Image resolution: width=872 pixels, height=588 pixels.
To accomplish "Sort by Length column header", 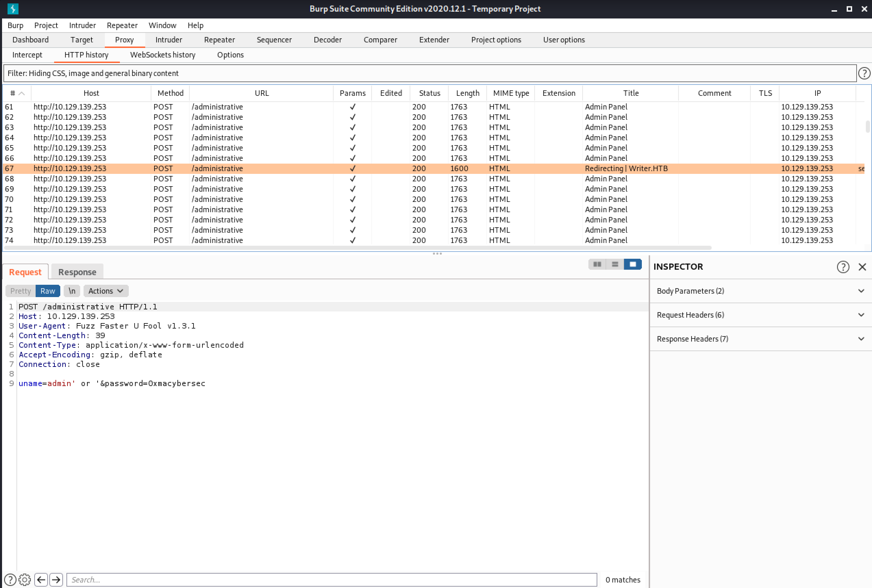I will click(x=468, y=93).
